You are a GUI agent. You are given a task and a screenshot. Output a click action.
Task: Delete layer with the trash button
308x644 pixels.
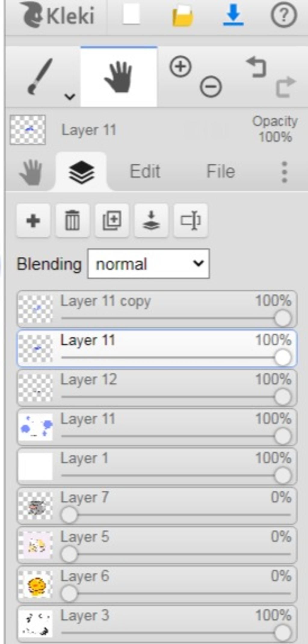(x=72, y=220)
